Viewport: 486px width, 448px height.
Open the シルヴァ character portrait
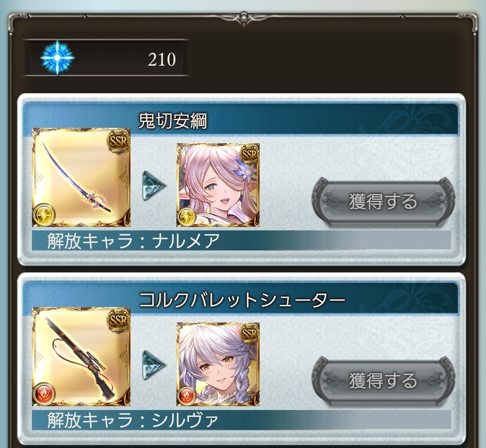tap(218, 364)
